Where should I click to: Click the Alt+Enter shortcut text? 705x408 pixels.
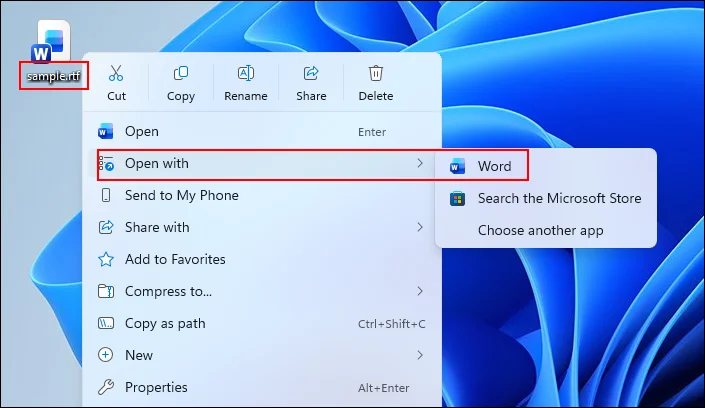click(x=384, y=388)
